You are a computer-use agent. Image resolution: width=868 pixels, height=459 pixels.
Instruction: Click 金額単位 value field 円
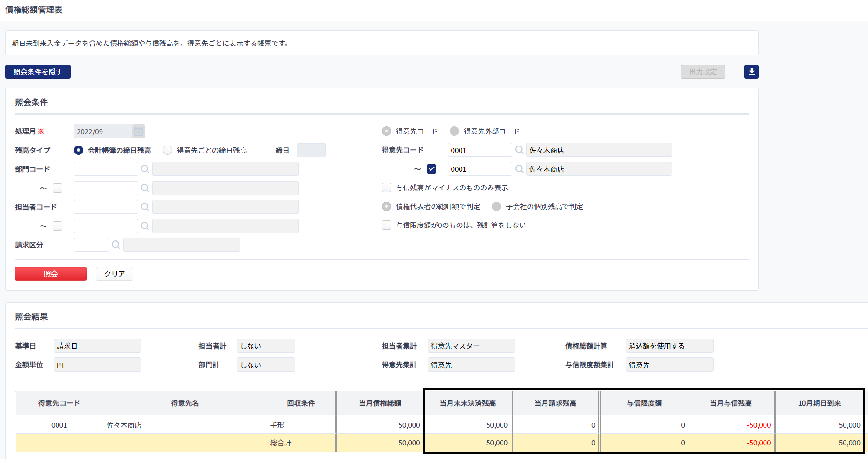[x=97, y=364]
